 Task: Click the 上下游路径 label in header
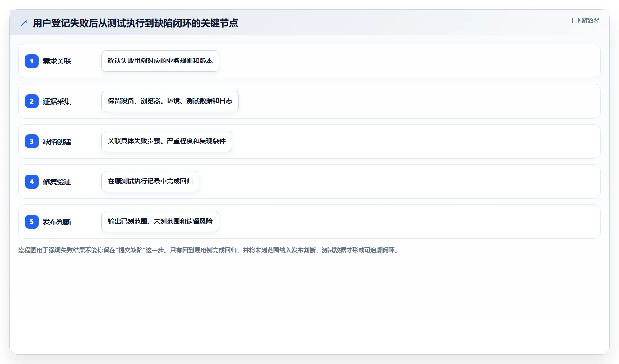(x=584, y=21)
